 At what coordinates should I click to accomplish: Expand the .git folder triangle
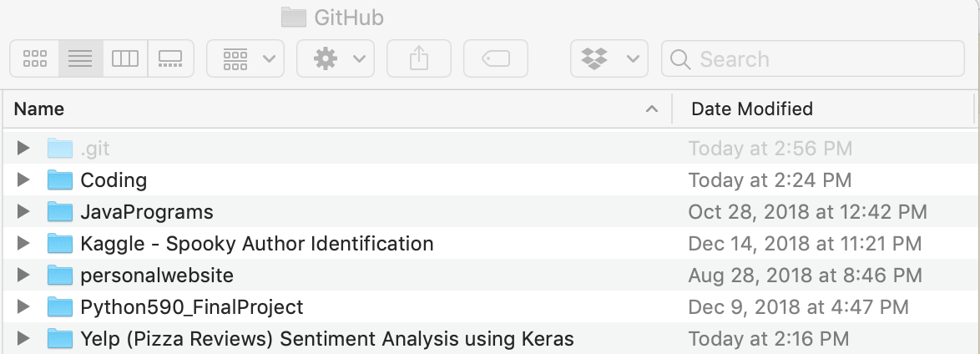pyautogui.click(x=23, y=149)
